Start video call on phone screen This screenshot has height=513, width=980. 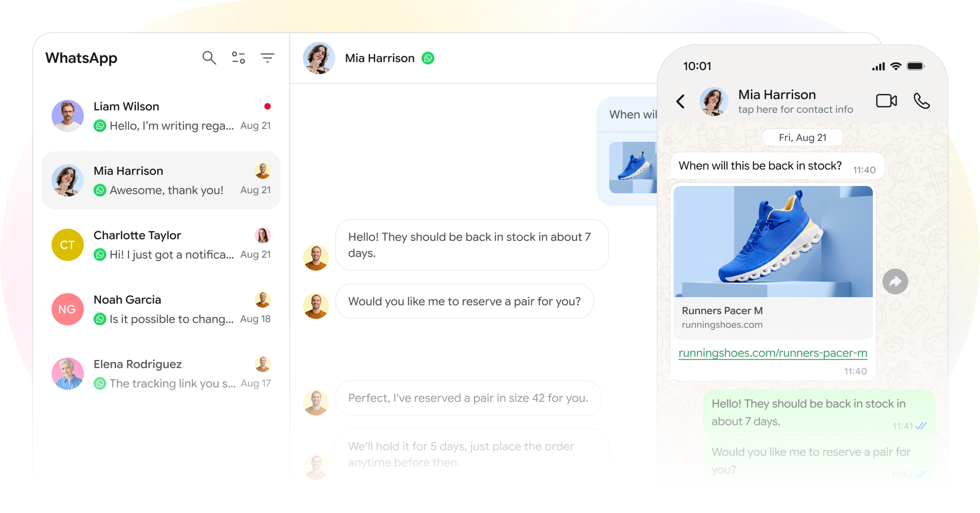pos(887,101)
